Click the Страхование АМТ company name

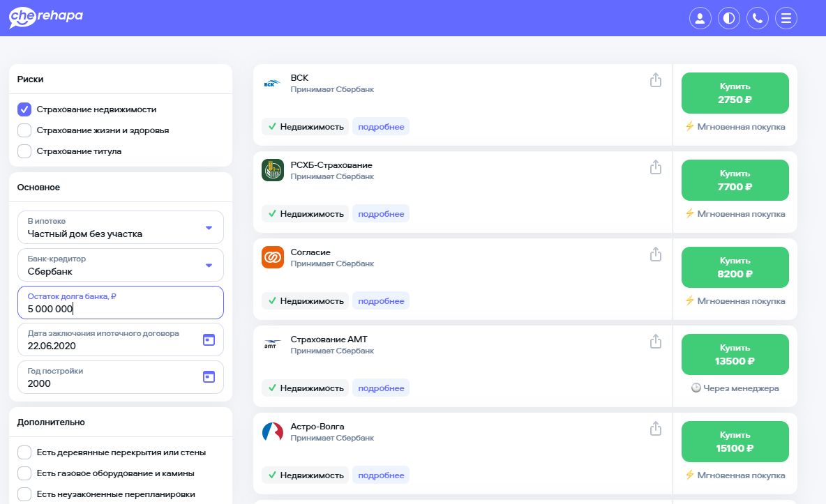click(329, 339)
